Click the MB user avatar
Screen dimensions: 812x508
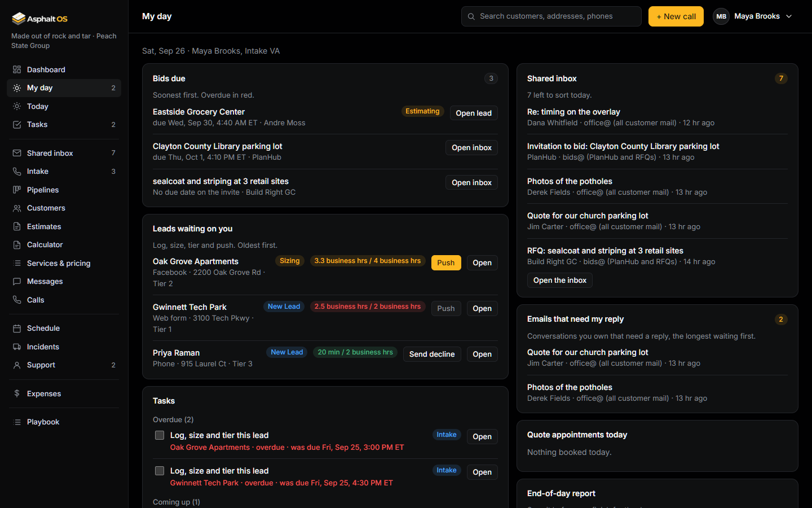coord(721,16)
